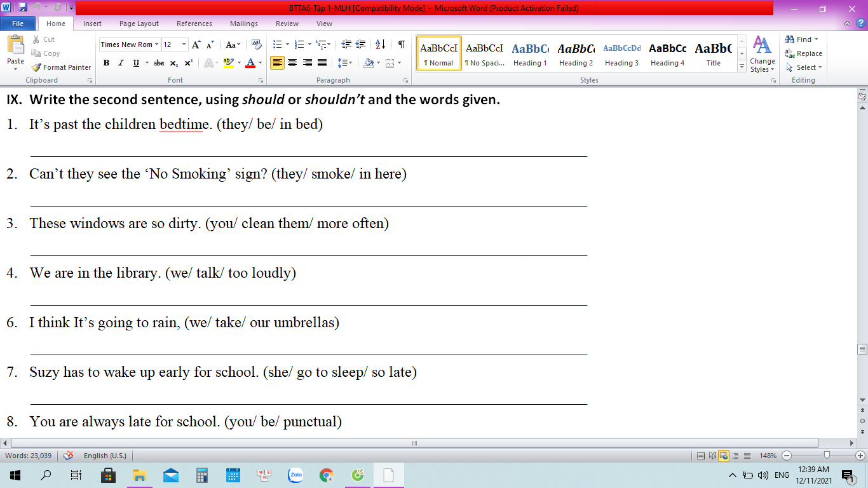Image resolution: width=868 pixels, height=488 pixels.
Task: Apply the No Spacing style
Action: click(484, 53)
